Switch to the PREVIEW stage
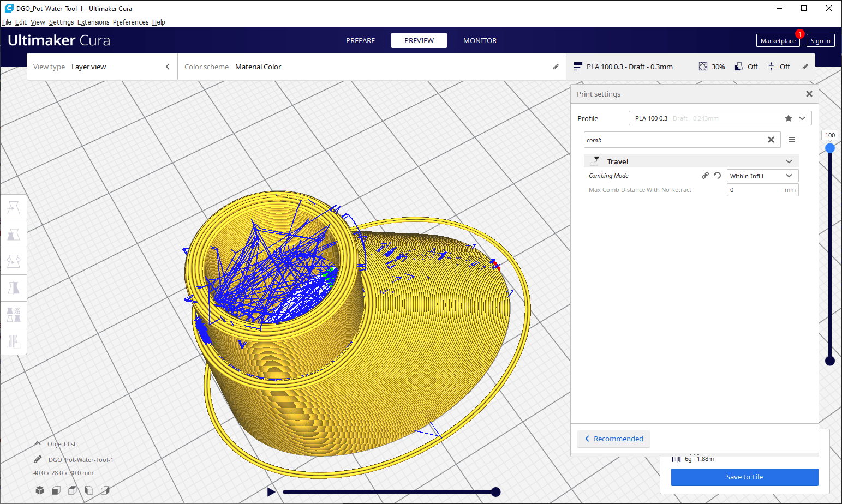This screenshot has width=842, height=504. click(x=419, y=40)
